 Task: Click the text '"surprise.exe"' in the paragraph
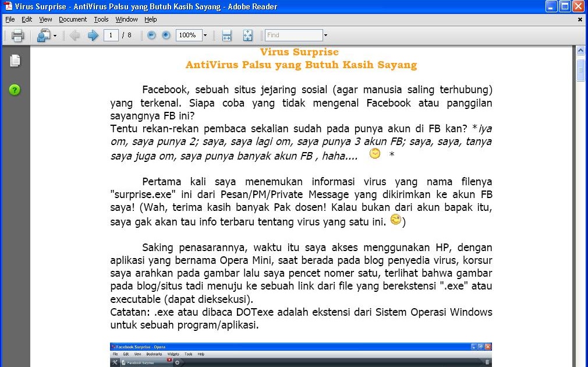[x=143, y=195]
